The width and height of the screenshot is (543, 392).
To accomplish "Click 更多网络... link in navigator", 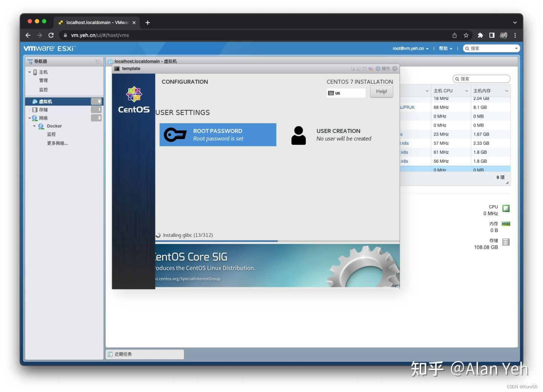I will click(x=57, y=143).
